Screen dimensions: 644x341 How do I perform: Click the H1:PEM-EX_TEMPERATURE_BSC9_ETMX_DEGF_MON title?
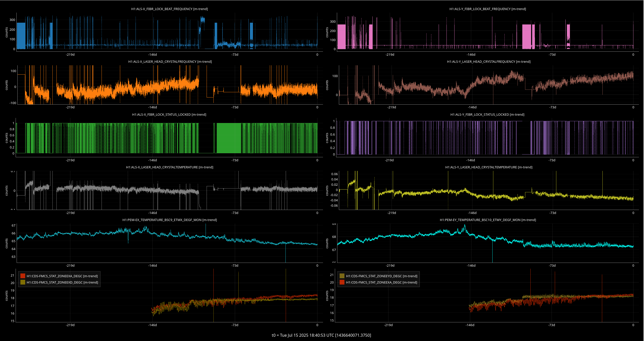coord(170,220)
